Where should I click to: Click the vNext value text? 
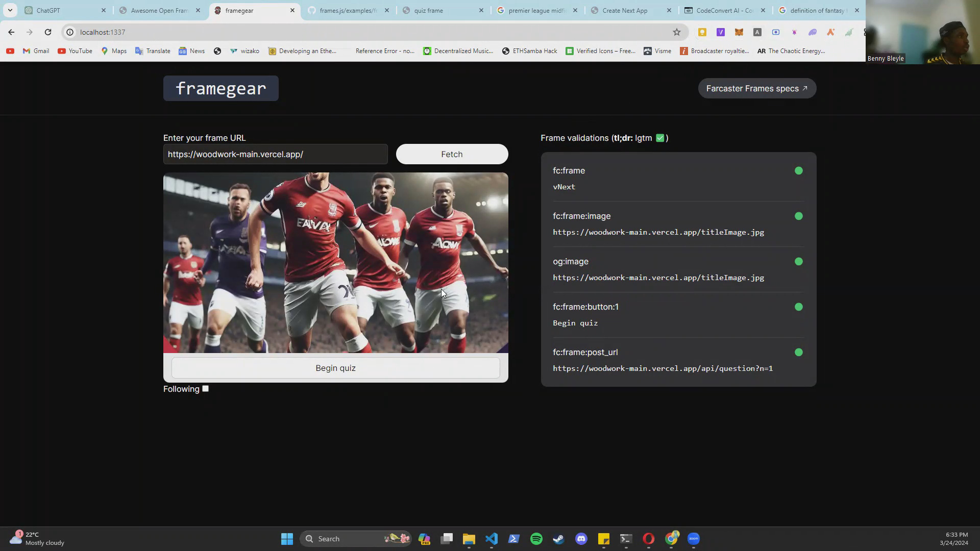click(564, 187)
